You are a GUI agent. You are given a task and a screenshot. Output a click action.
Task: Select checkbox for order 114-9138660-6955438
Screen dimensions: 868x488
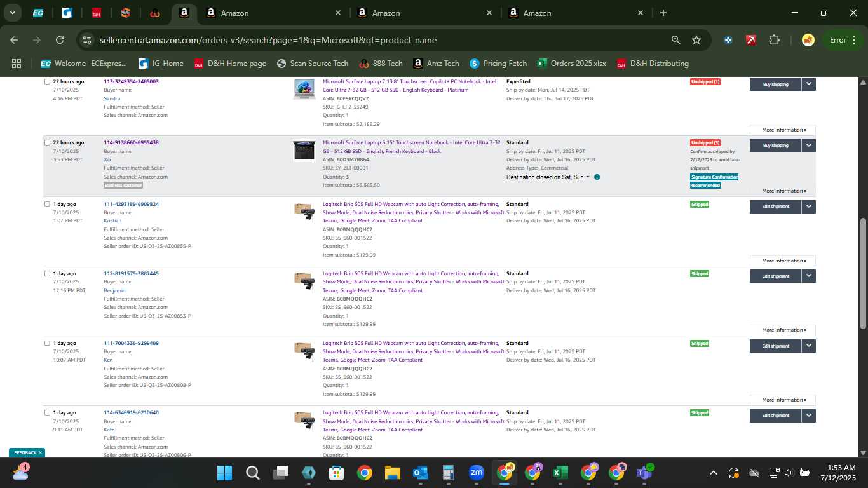[47, 142]
